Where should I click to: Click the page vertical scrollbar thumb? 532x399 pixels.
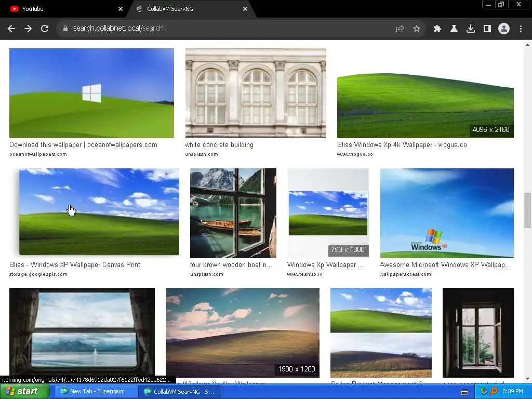pos(527,210)
